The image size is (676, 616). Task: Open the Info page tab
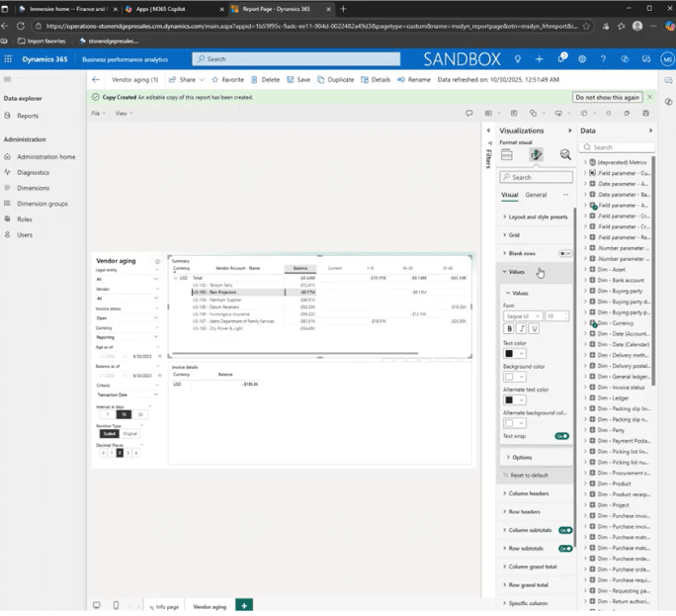(x=162, y=606)
